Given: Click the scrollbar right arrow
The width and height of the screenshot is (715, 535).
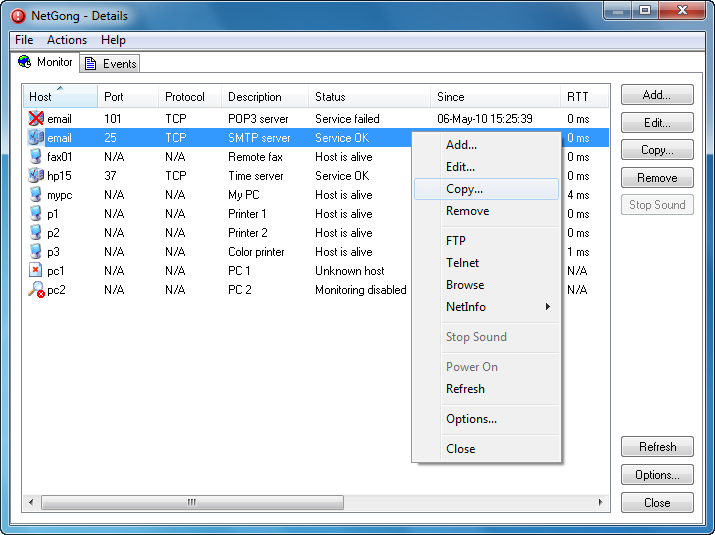Looking at the screenshot, I should pyautogui.click(x=600, y=502).
